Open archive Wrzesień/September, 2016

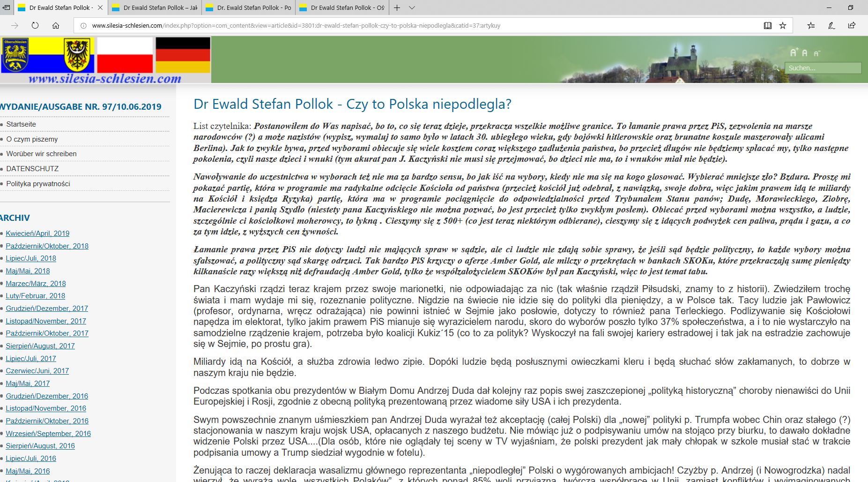[48, 434]
